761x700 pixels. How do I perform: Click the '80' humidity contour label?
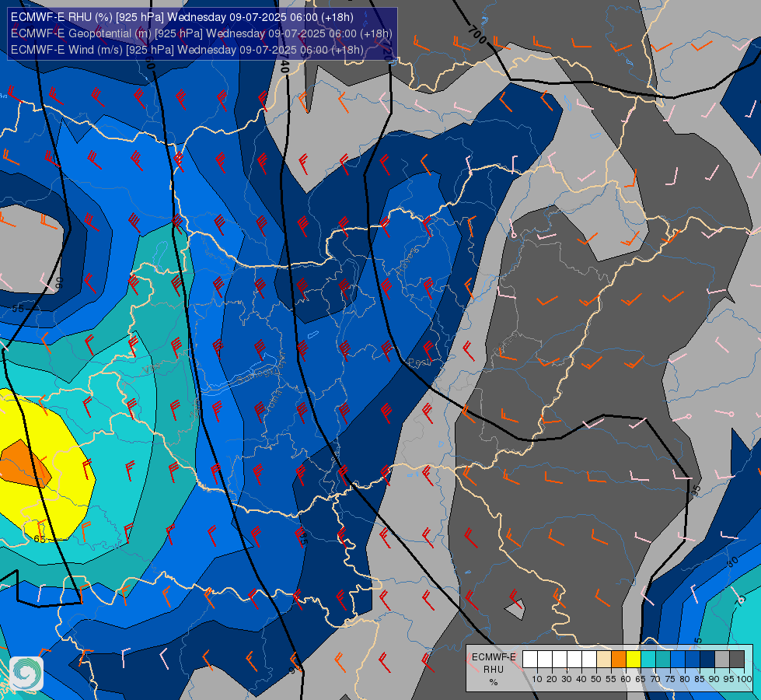732,562
